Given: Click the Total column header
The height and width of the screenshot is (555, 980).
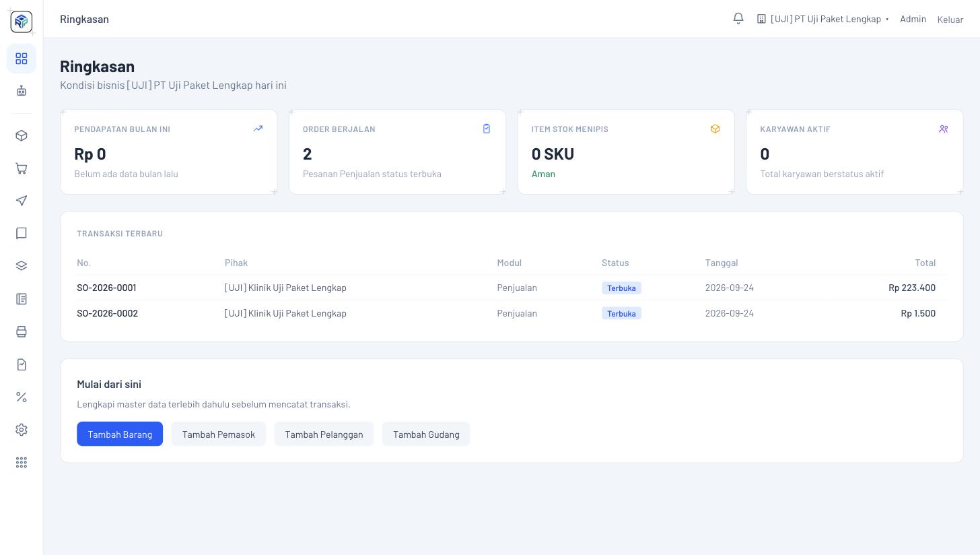Looking at the screenshot, I should click(x=925, y=263).
